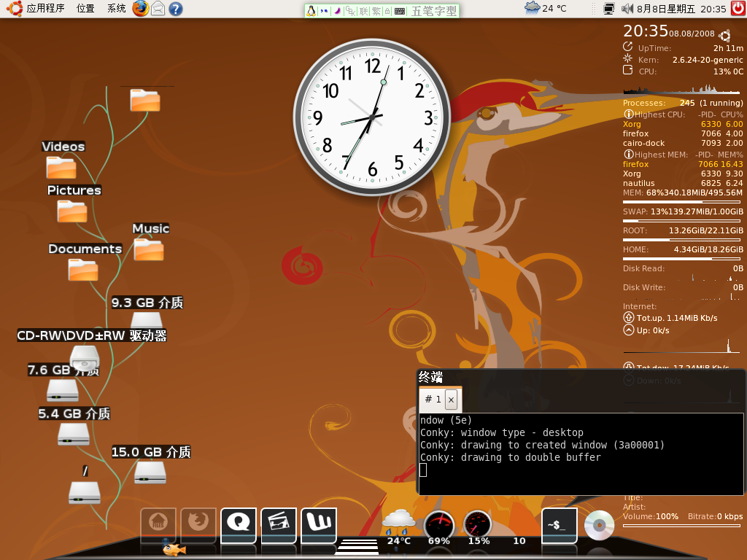Click the "Volume:100%" text in Conky
Screen dimensions: 747x560
(650, 516)
